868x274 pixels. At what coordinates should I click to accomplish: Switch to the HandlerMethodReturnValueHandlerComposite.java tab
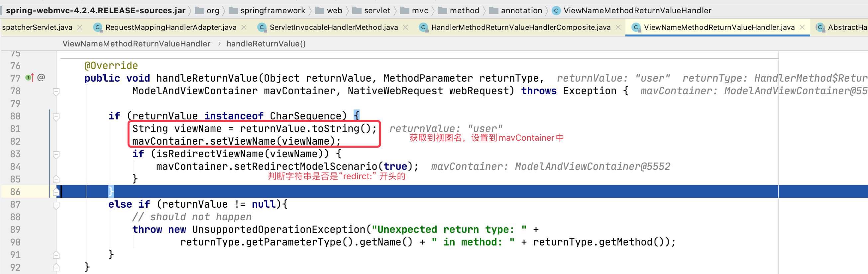(521, 27)
